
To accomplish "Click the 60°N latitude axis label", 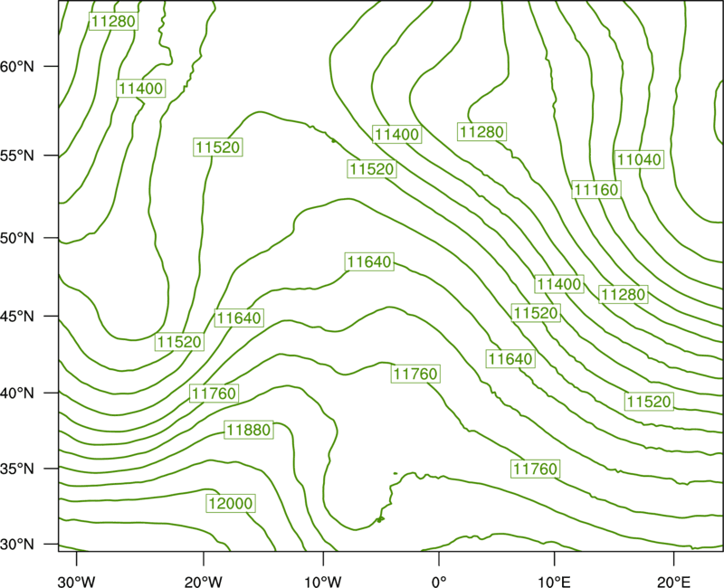I will click(17, 66).
